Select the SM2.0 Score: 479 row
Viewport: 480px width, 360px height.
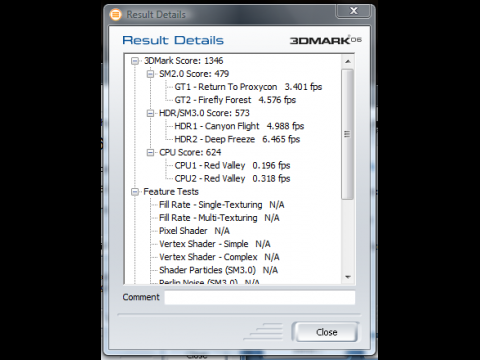194,74
